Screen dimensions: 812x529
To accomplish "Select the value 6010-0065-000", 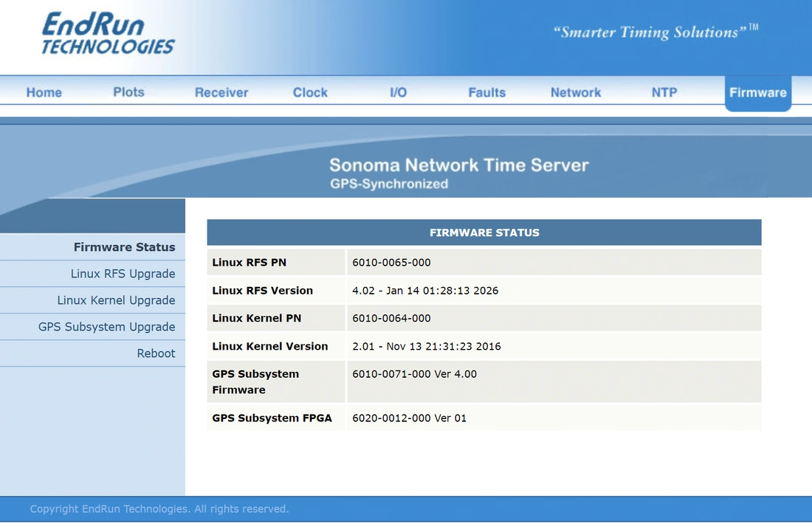I will (391, 262).
